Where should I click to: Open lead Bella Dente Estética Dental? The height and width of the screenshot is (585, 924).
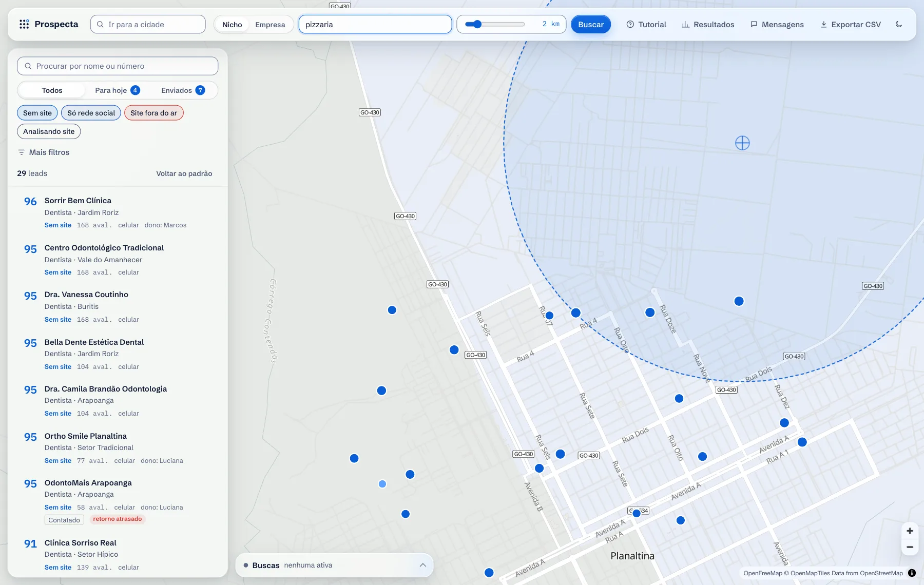pos(118,354)
